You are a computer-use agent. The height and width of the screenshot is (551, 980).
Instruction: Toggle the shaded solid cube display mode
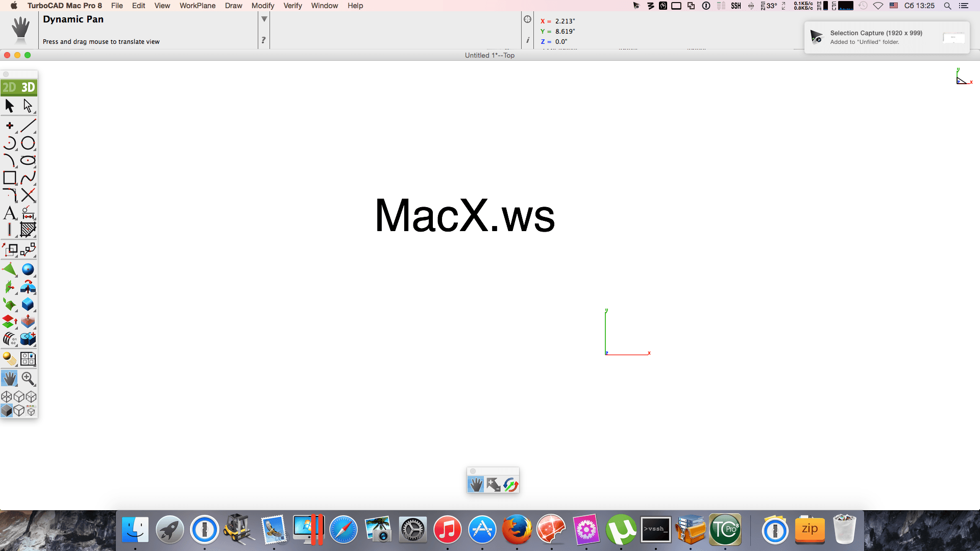click(x=7, y=411)
